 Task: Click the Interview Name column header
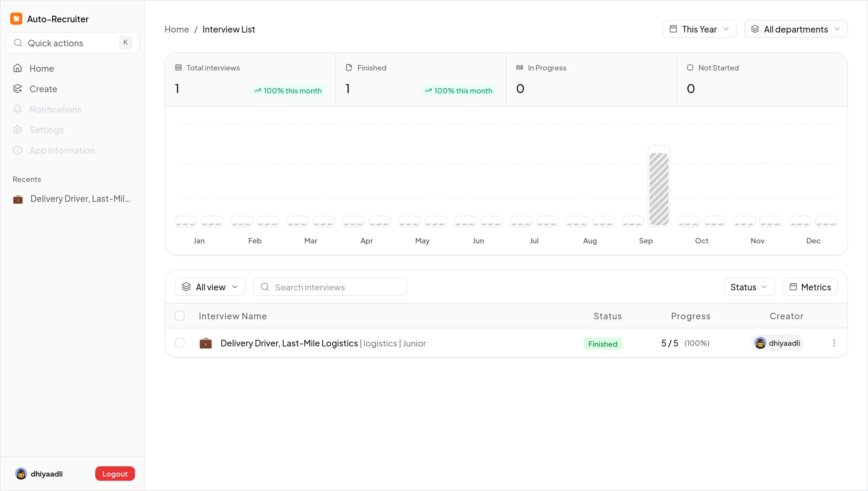(232, 316)
